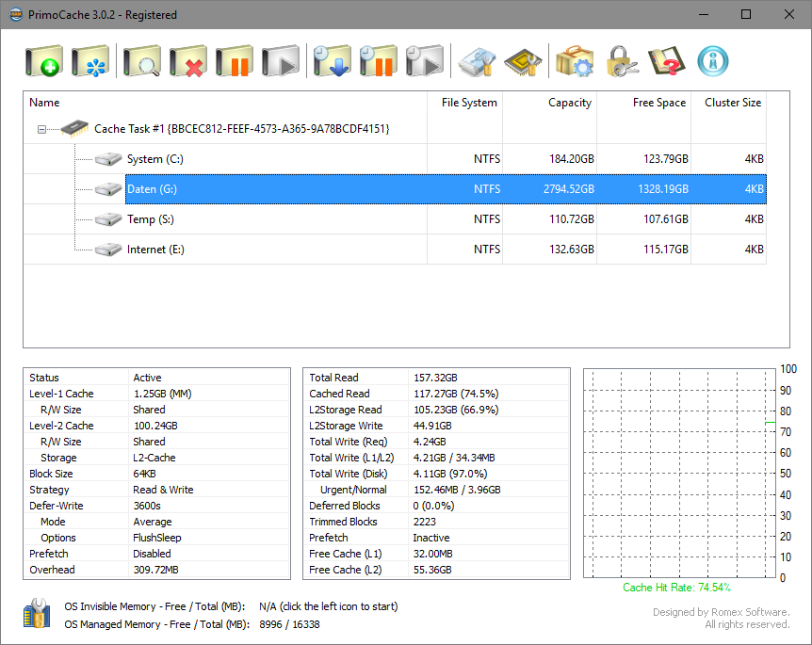
Task: Click the memory chip icon of Cache Task #1
Action: [74, 128]
